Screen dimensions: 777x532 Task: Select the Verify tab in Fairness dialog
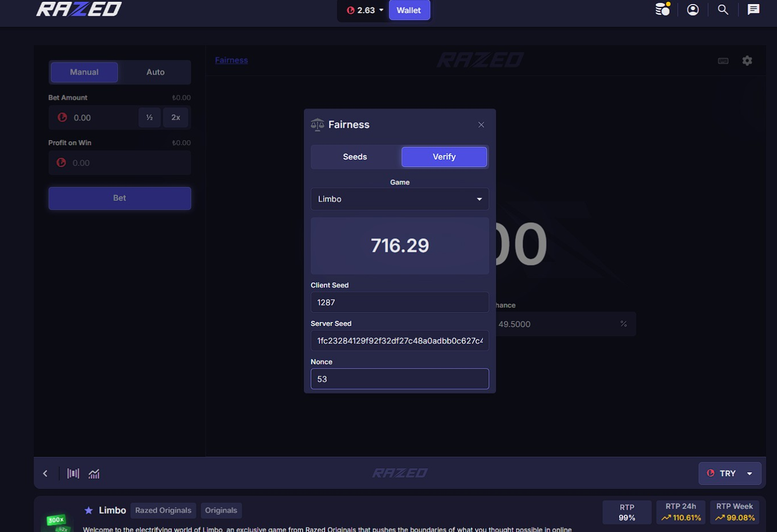444,157
